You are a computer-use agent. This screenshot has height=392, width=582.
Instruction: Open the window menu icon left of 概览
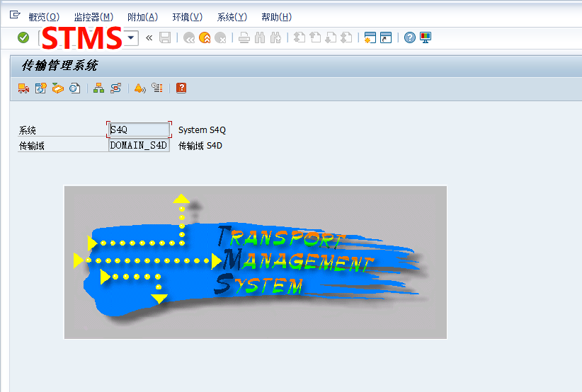tap(14, 15)
